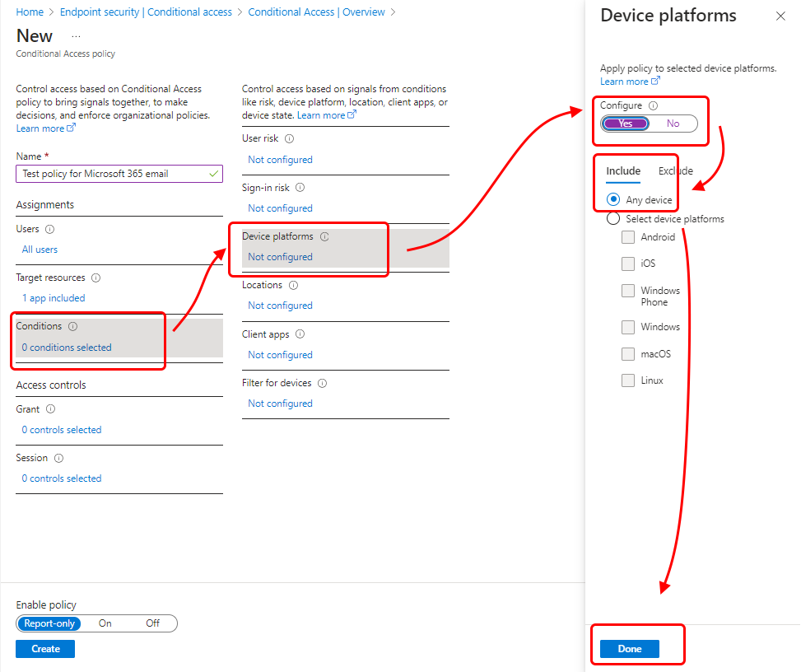Check the macOS checkbox

[628, 354]
